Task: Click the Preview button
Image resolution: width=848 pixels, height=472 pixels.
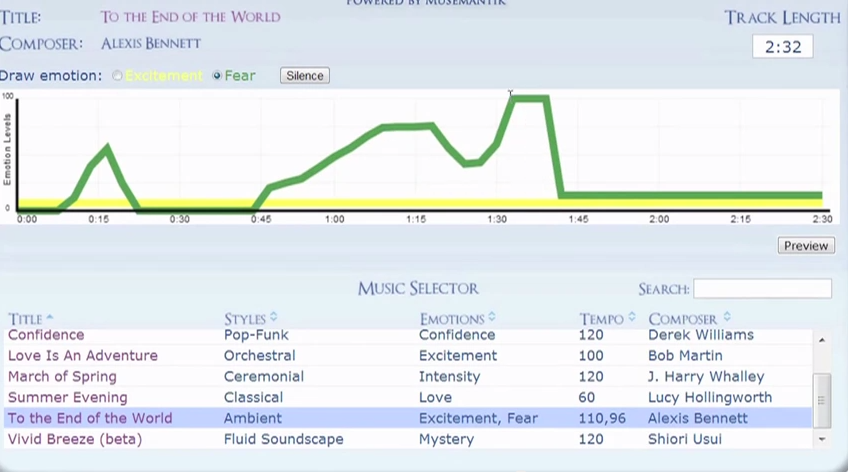Action: 806,245
